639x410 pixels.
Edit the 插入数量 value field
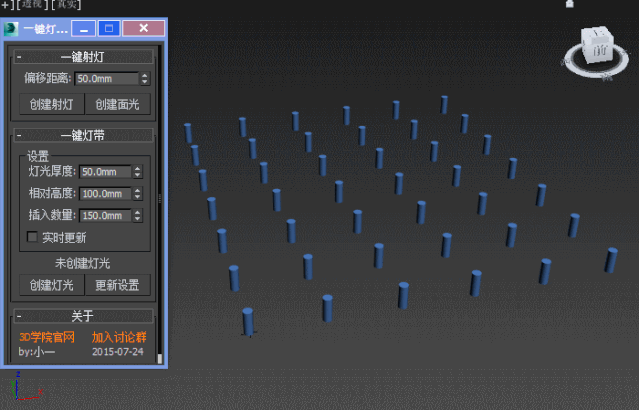click(106, 215)
